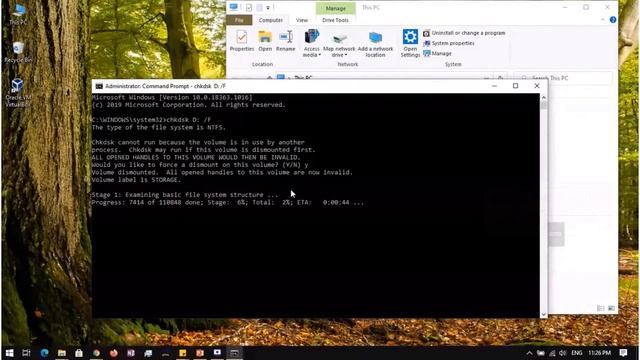640x360 pixels.
Task: Switch to the File tab in Explorer
Action: pyautogui.click(x=239, y=20)
